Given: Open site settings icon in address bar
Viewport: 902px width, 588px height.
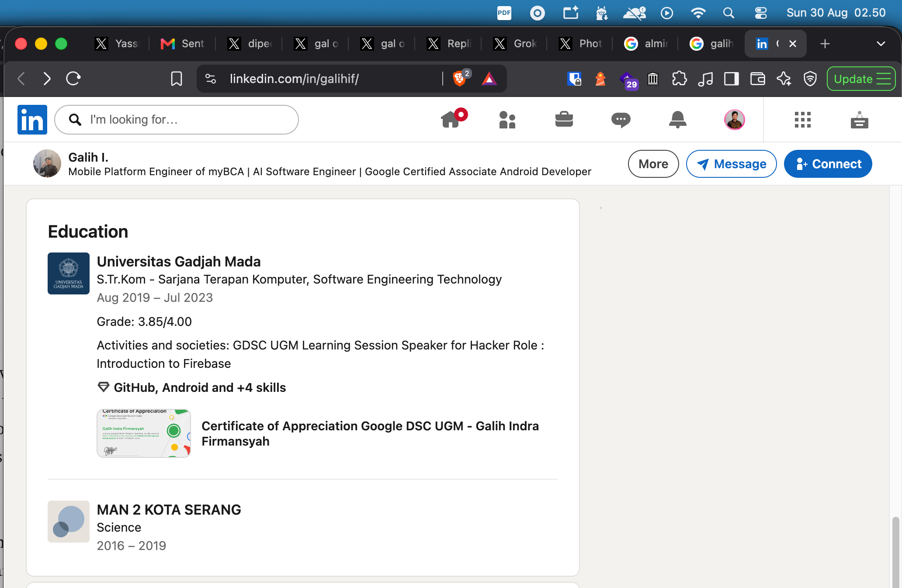Looking at the screenshot, I should (211, 79).
